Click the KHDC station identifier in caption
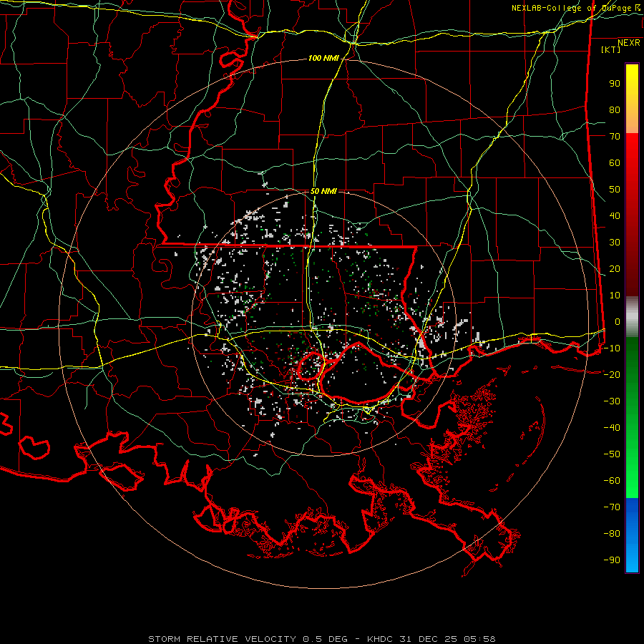Screen dimensions: 644x644 point(380,639)
